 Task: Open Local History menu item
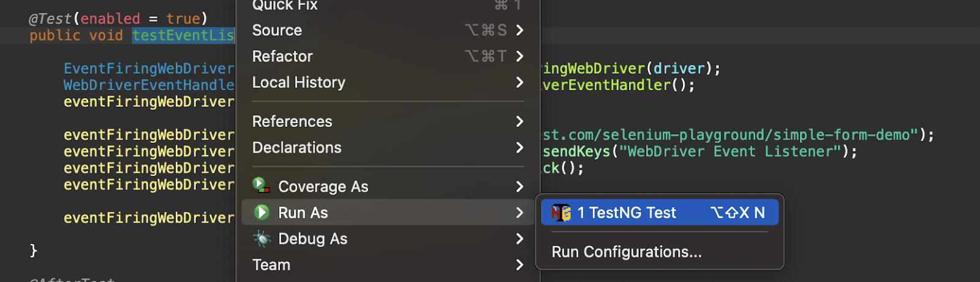[x=299, y=82]
